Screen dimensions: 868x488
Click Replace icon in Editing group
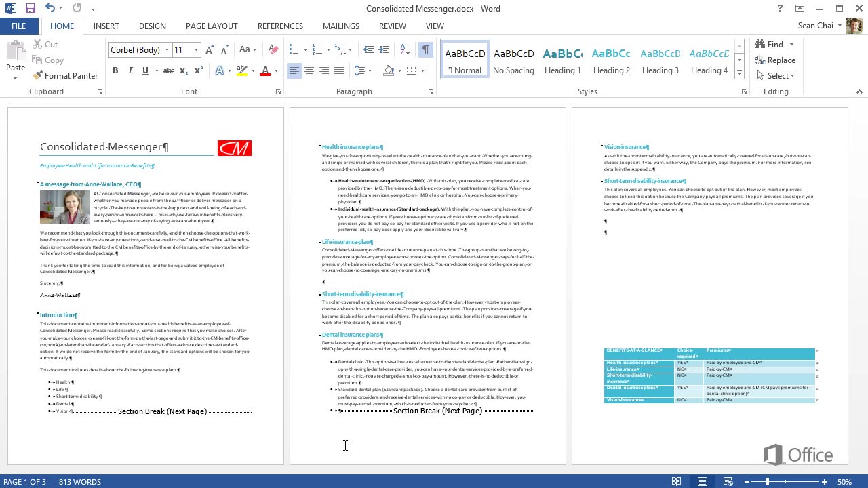click(x=775, y=60)
